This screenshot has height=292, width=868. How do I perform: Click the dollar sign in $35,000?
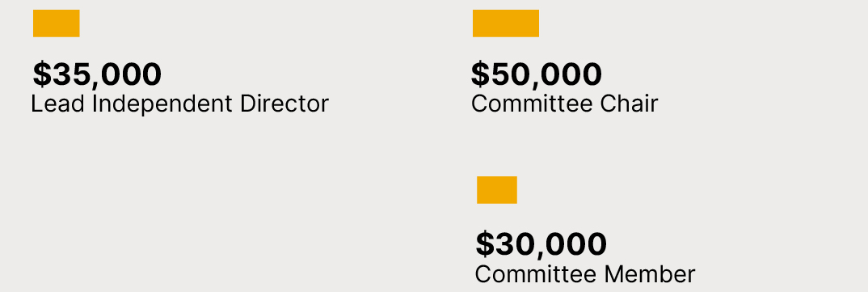(41, 74)
